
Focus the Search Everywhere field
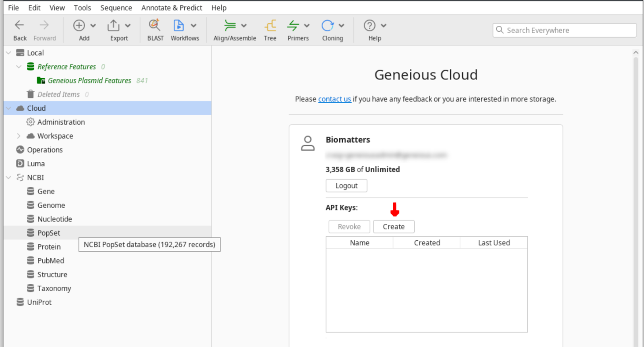click(x=565, y=30)
